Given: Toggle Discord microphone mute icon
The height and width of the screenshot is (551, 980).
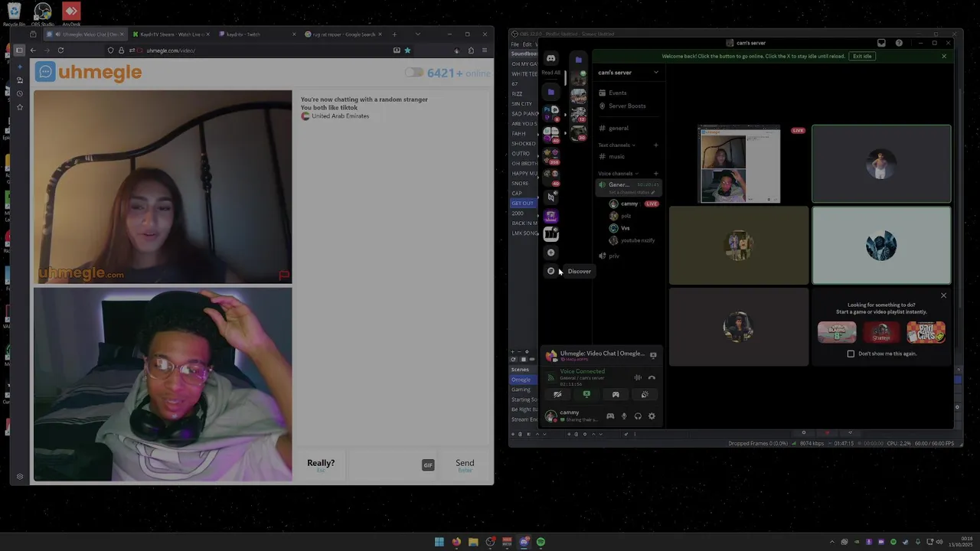Looking at the screenshot, I should tap(624, 416).
